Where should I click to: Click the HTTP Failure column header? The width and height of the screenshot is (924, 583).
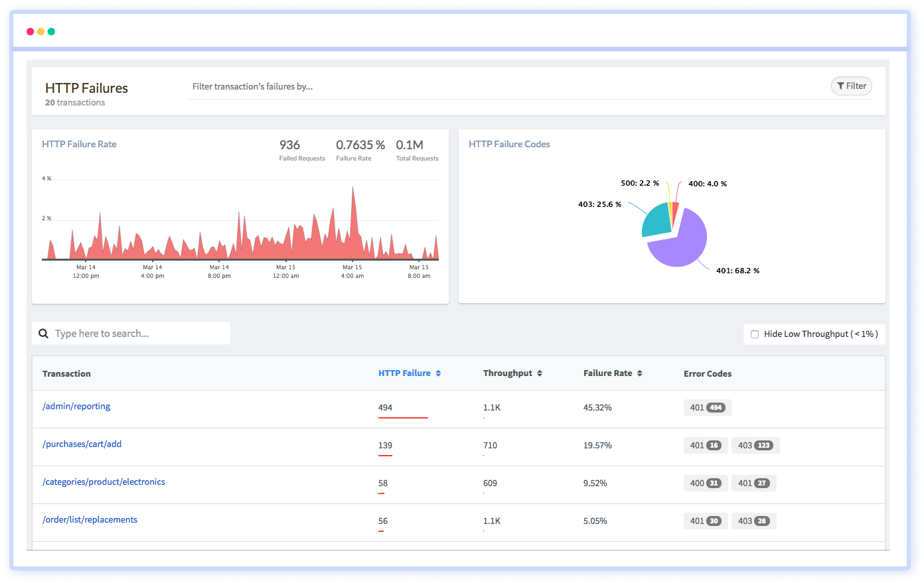pos(404,373)
